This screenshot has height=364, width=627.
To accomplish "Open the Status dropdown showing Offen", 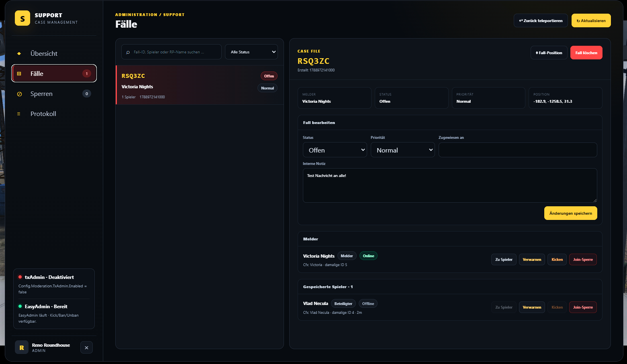I will pyautogui.click(x=335, y=150).
